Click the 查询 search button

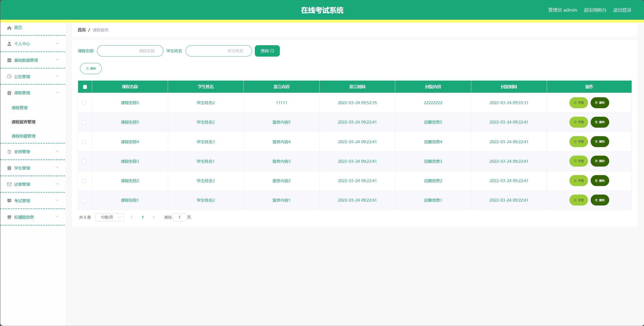click(x=267, y=51)
